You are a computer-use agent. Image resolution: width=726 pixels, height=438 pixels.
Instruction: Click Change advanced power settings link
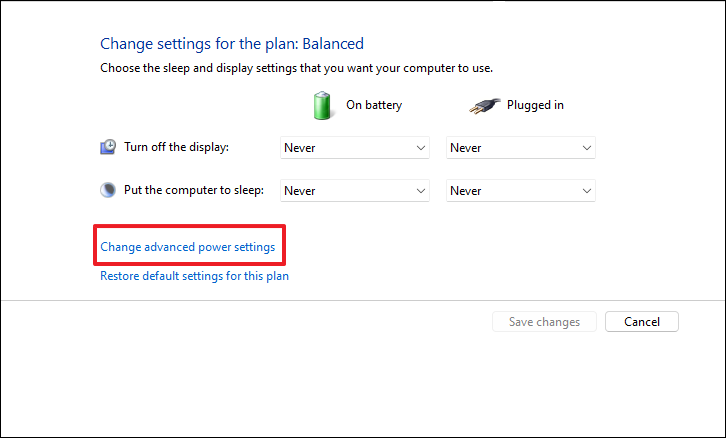coord(188,247)
